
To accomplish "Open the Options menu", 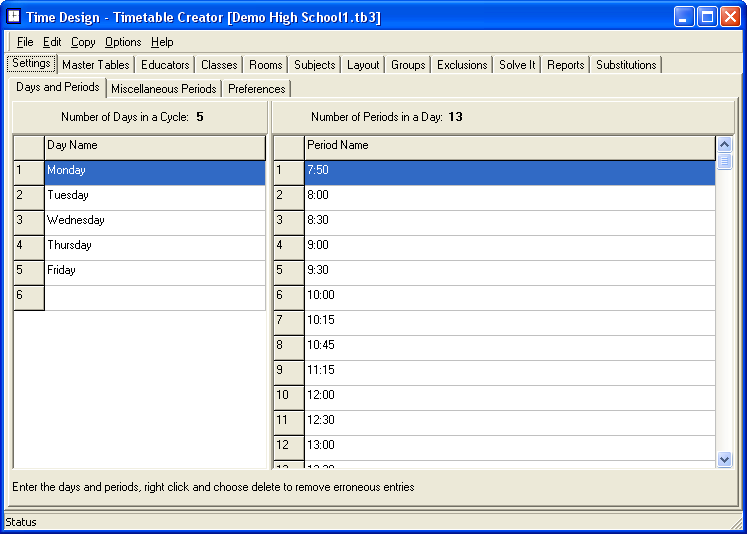I will click(x=123, y=42).
